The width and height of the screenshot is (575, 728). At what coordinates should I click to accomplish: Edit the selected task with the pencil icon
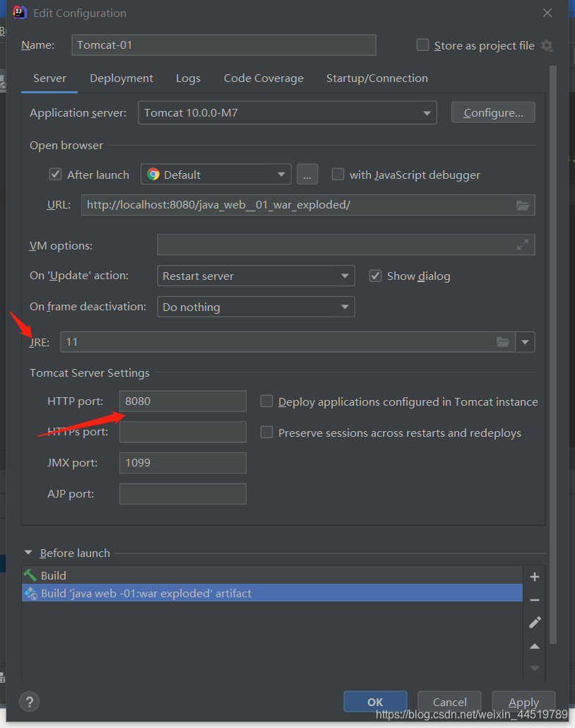(x=535, y=623)
